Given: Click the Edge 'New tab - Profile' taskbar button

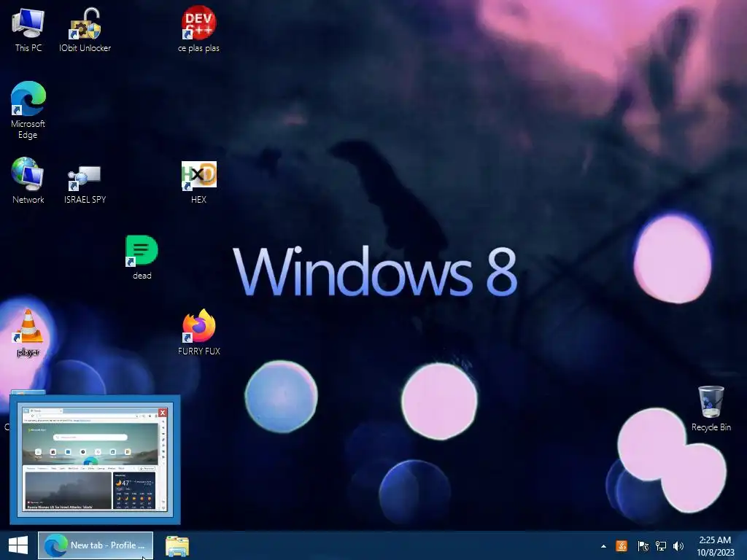Looking at the screenshot, I should click(96, 545).
